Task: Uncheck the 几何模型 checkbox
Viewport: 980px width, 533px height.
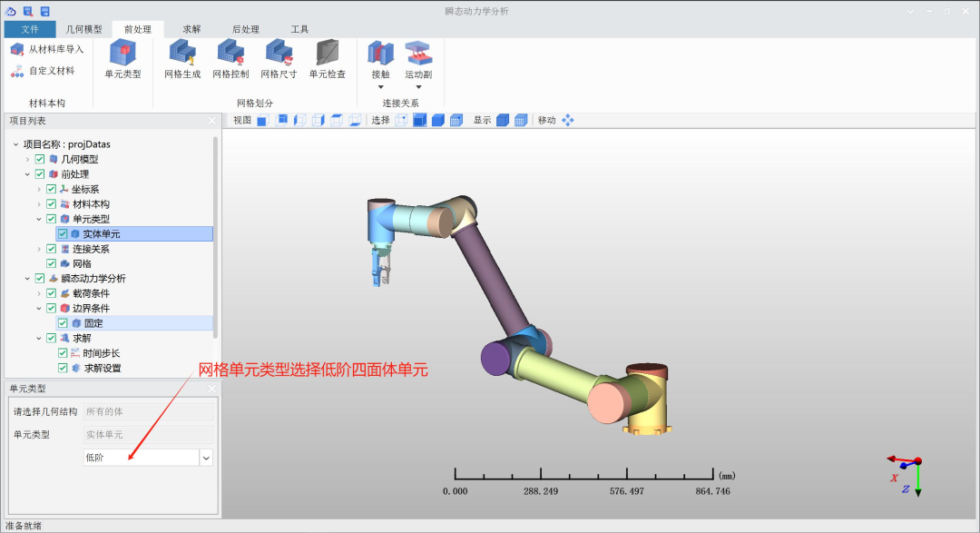Action: [40, 160]
